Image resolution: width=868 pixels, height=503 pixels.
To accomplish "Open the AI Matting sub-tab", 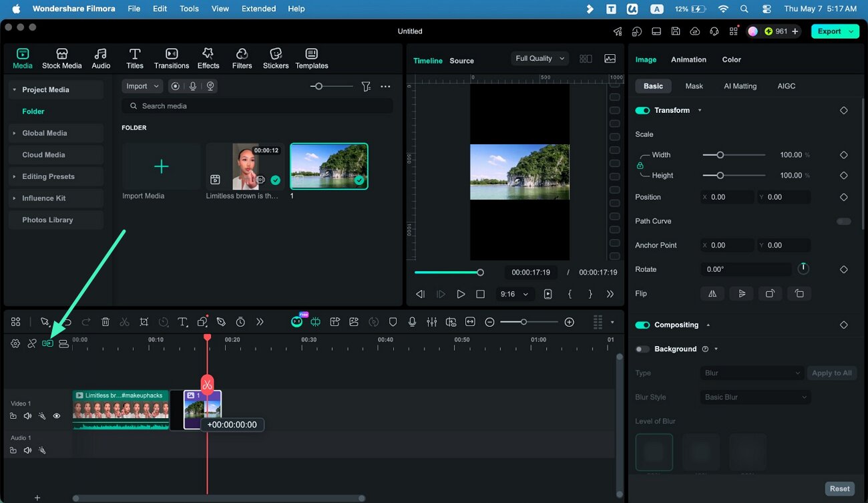I will click(740, 86).
